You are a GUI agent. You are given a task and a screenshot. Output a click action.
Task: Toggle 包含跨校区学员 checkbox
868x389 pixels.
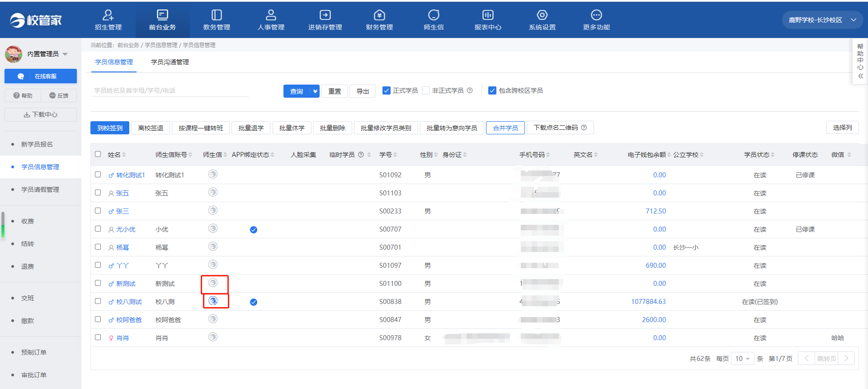click(x=492, y=90)
